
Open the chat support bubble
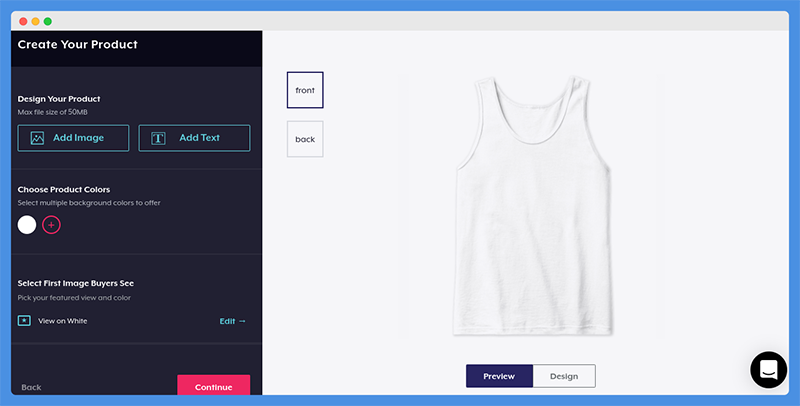click(x=768, y=370)
